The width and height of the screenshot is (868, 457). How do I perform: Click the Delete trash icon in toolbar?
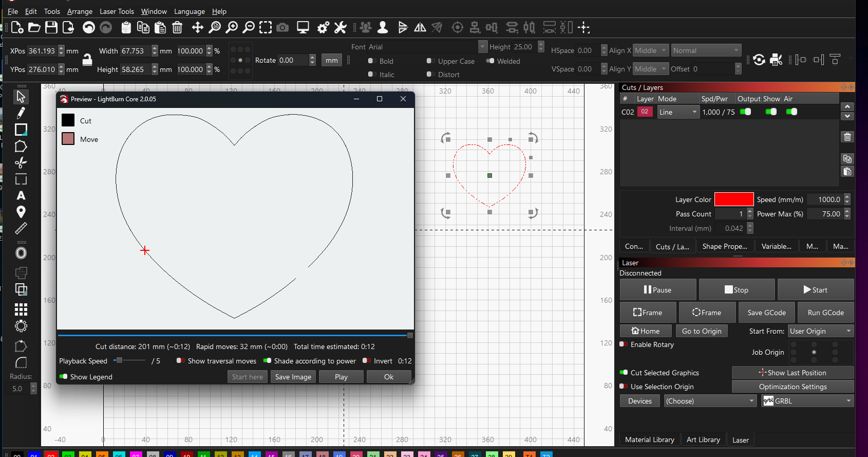pos(177,28)
